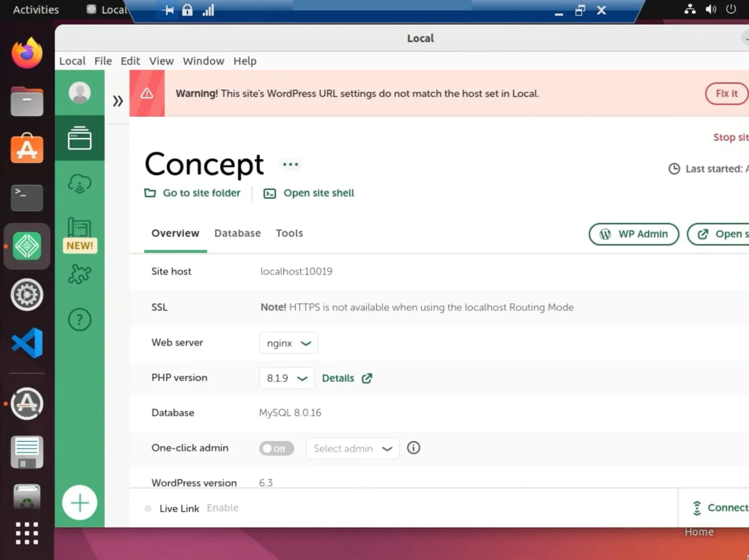Click the Fix it button in warning
749x560 pixels.
727,94
